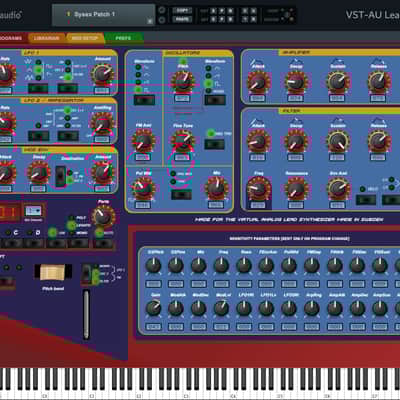Click the Filter Sustain envelope icon

pos(337,121)
